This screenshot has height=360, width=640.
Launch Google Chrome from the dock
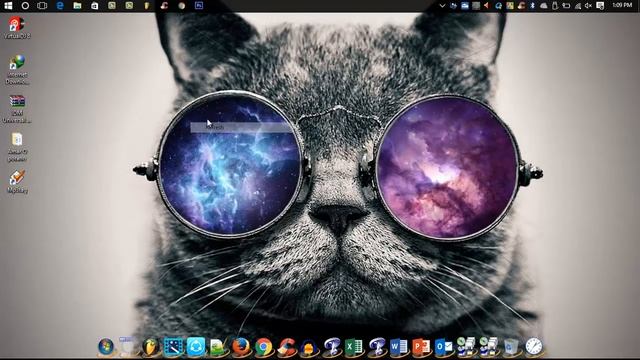pyautogui.click(x=264, y=347)
